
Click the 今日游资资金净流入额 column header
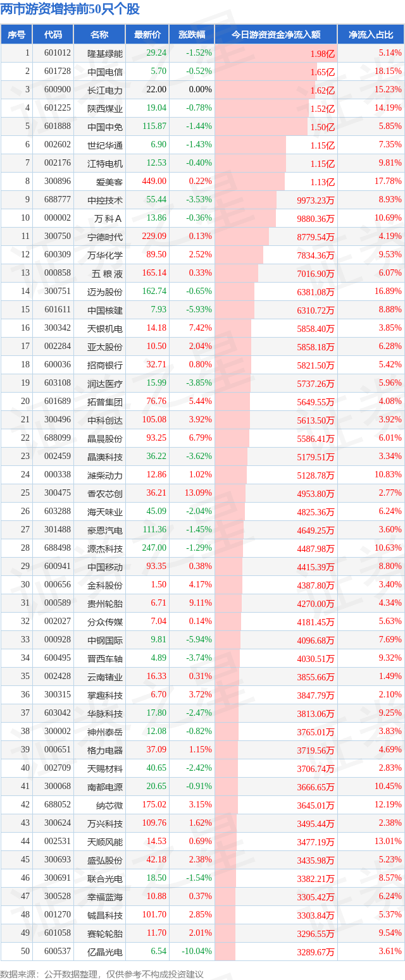point(276,35)
